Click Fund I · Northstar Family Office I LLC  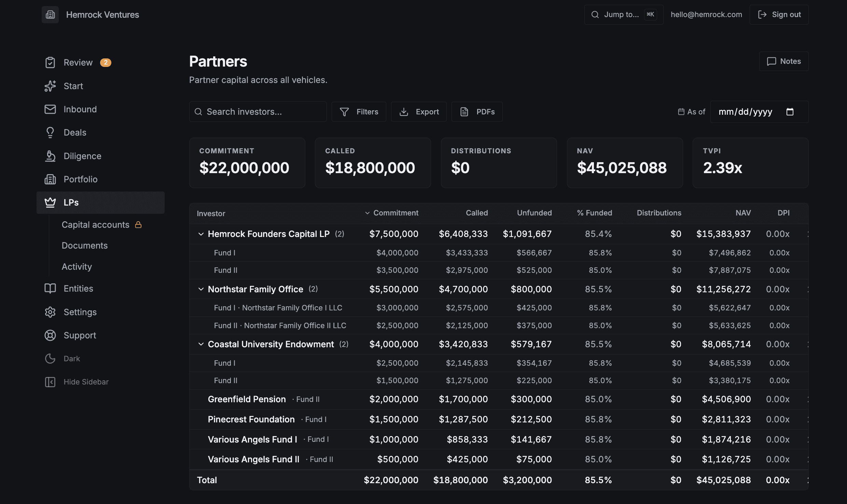[278, 308]
